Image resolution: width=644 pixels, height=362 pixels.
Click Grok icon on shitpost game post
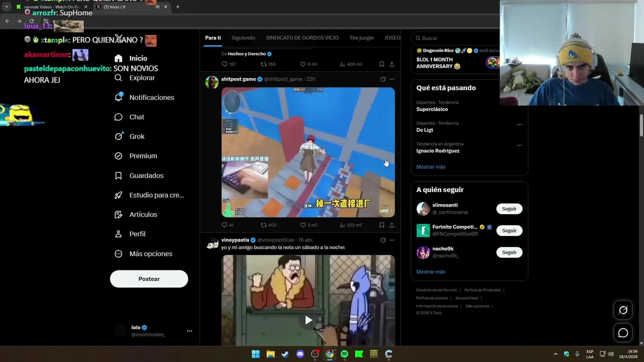(383, 79)
